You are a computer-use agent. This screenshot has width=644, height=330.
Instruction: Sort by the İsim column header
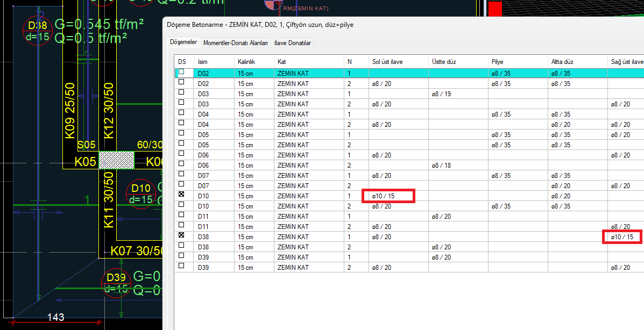(x=214, y=62)
